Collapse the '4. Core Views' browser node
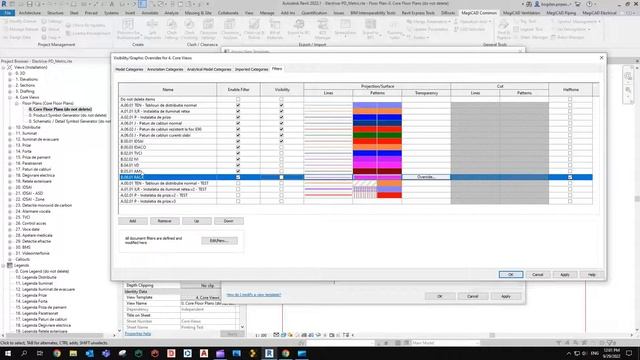The image size is (640, 360). [10, 97]
